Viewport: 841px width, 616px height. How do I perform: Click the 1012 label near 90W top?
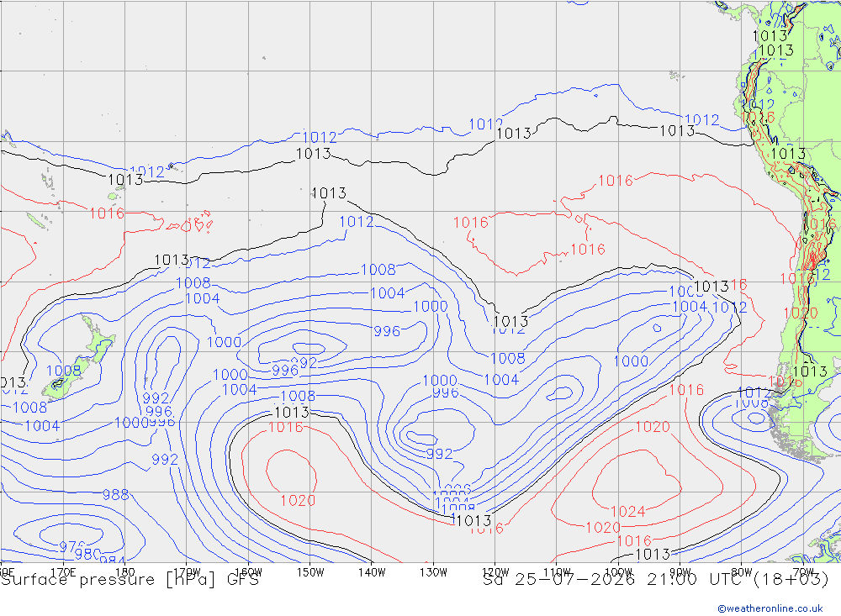click(x=701, y=120)
